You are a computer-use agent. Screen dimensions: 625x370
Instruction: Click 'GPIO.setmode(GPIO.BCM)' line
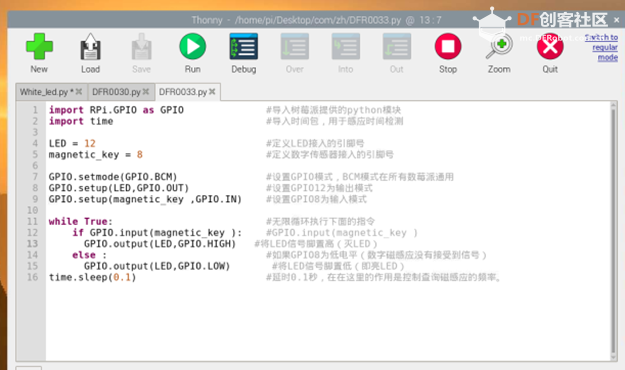point(113,177)
